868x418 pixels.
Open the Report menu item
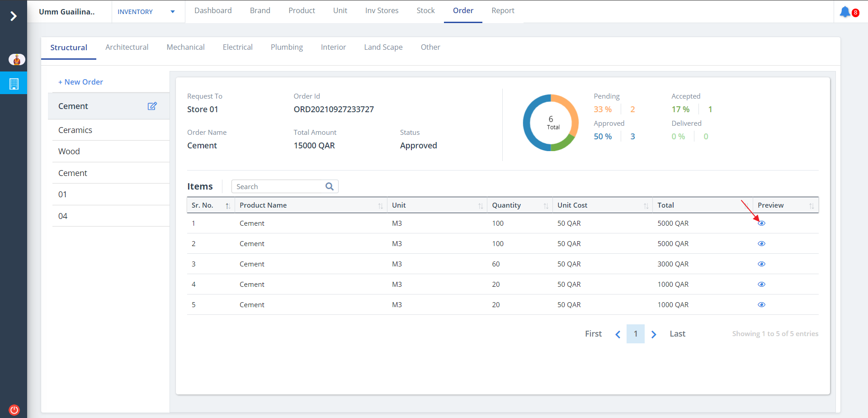[503, 10]
